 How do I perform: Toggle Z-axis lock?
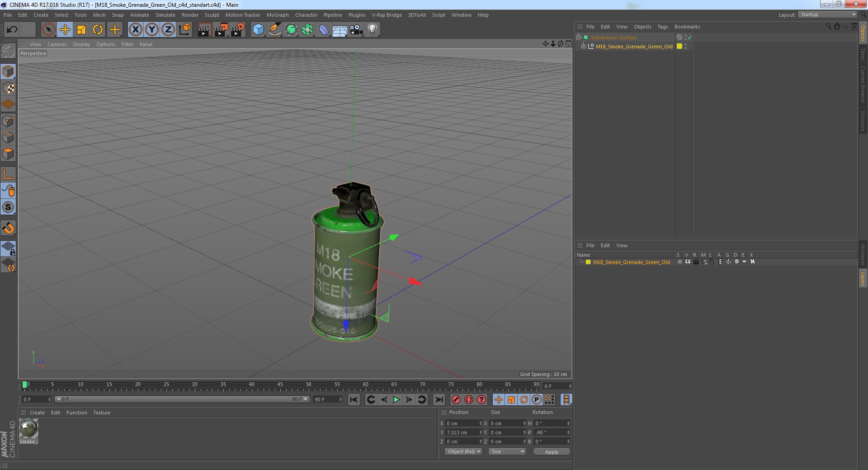pos(168,30)
